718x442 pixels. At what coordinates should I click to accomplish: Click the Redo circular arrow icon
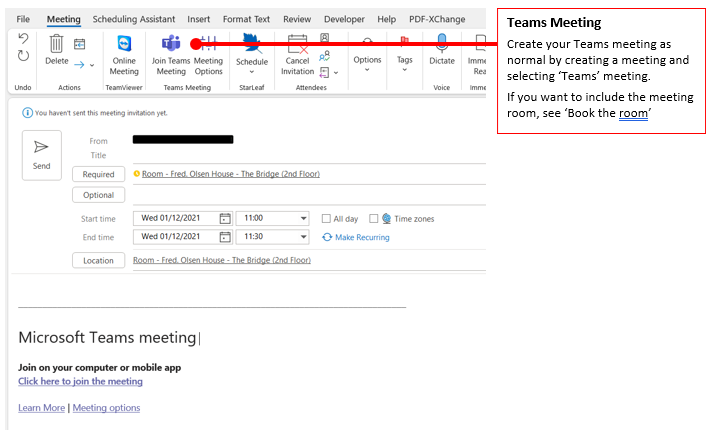click(23, 55)
